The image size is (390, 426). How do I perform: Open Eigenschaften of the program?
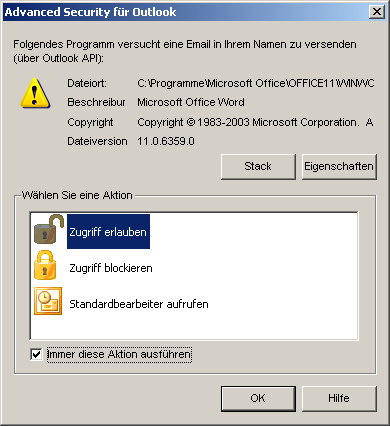pos(339,166)
